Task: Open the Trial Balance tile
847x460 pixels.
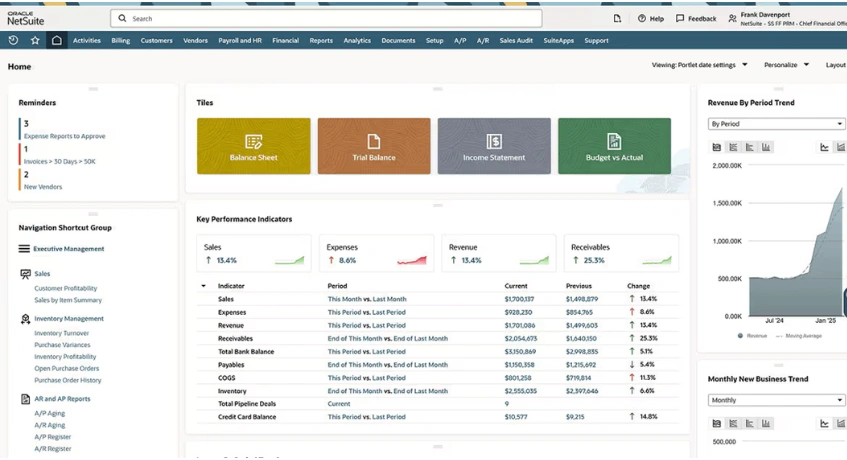Action: 374,146
